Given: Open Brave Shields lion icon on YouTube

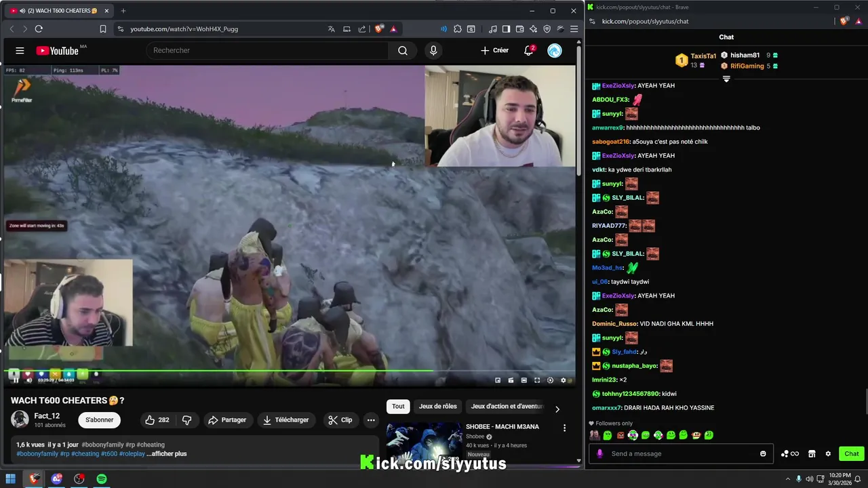Looking at the screenshot, I should [380, 29].
